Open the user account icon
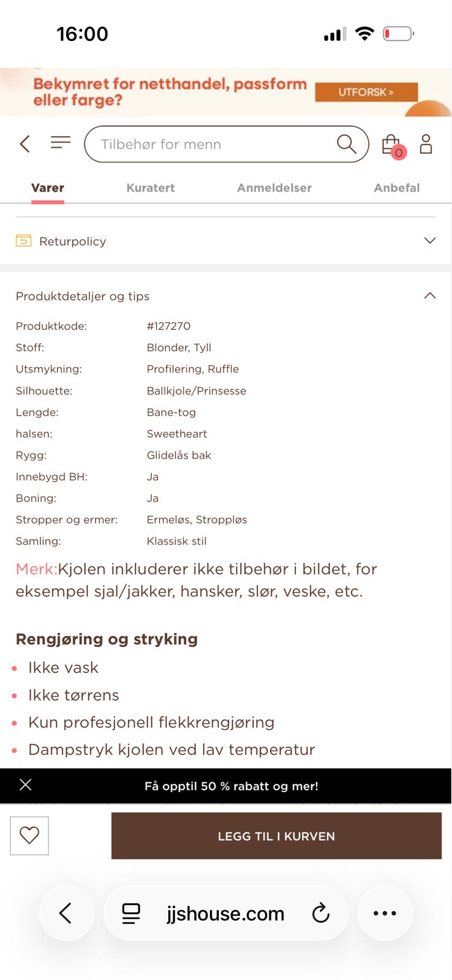Image resolution: width=452 pixels, height=980 pixels. pyautogui.click(x=426, y=144)
